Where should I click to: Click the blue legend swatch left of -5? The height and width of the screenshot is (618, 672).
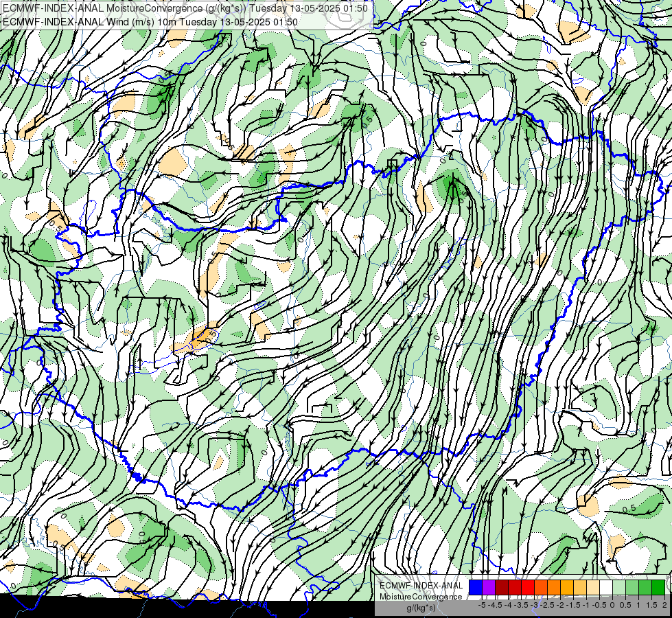pyautogui.click(x=476, y=587)
